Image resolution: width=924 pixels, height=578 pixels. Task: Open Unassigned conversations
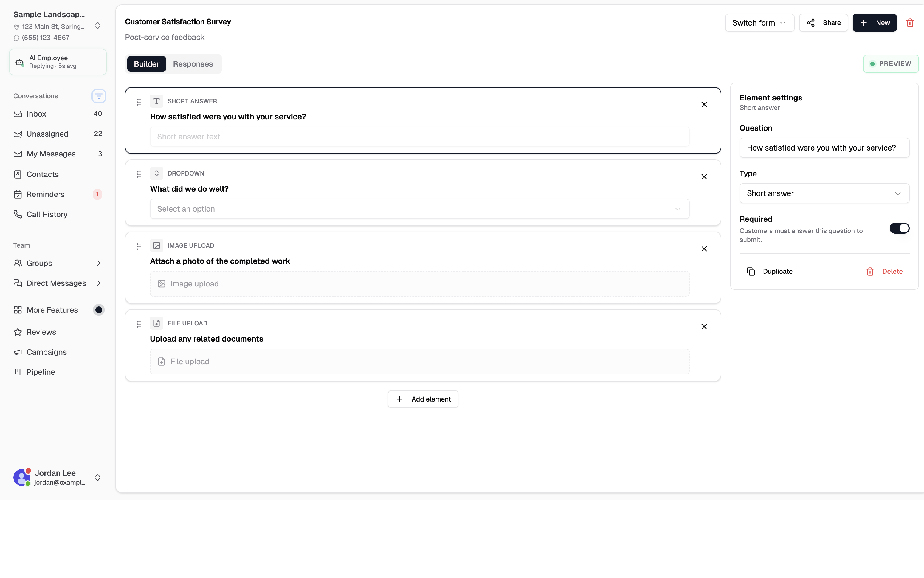pos(58,134)
